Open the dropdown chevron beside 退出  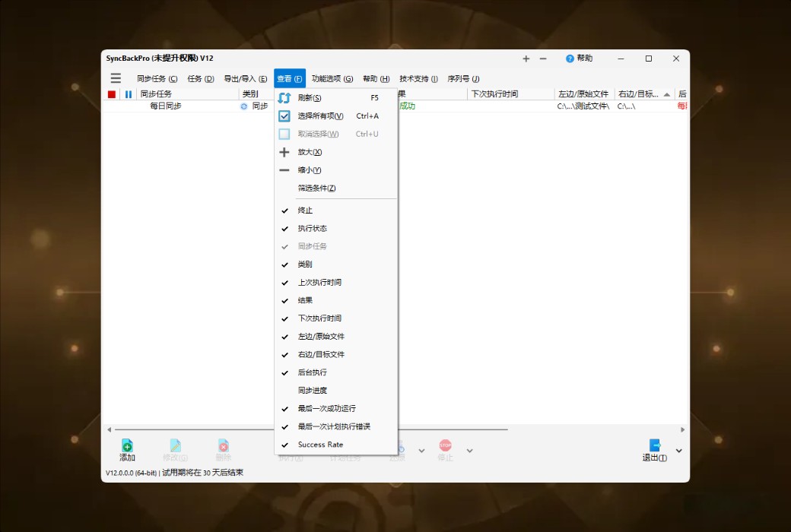[678, 449]
